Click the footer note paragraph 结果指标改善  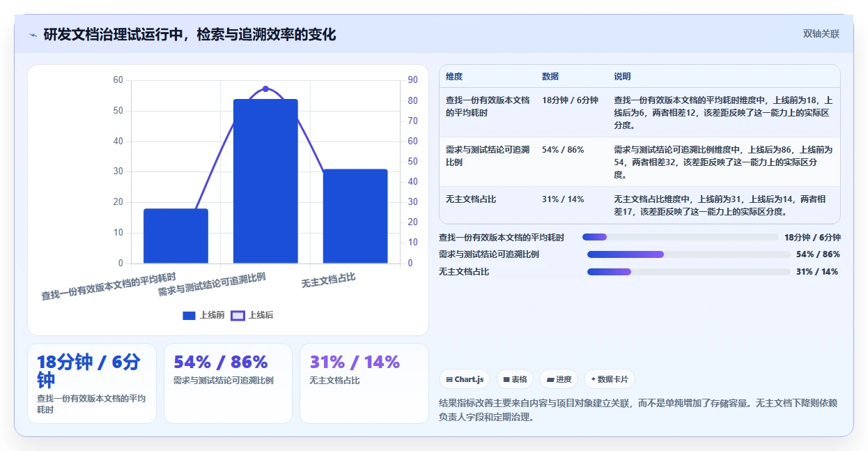pos(639,410)
